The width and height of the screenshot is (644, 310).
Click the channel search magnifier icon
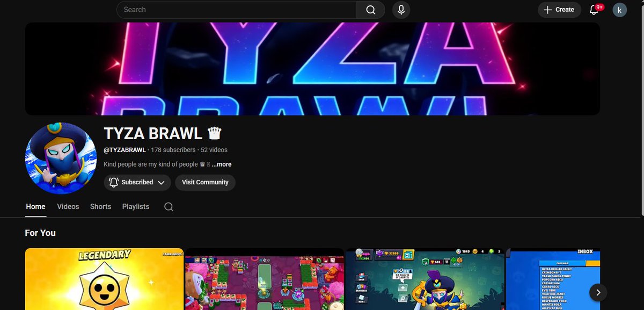pyautogui.click(x=169, y=207)
